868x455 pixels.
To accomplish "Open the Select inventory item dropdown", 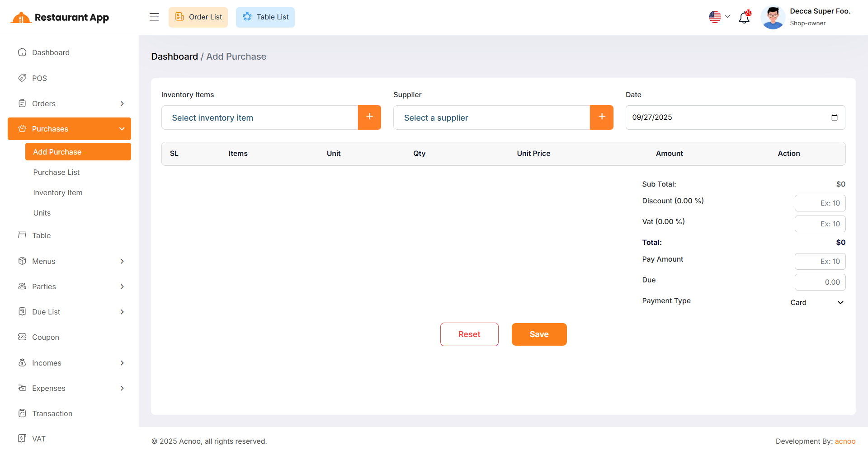I will coord(259,117).
